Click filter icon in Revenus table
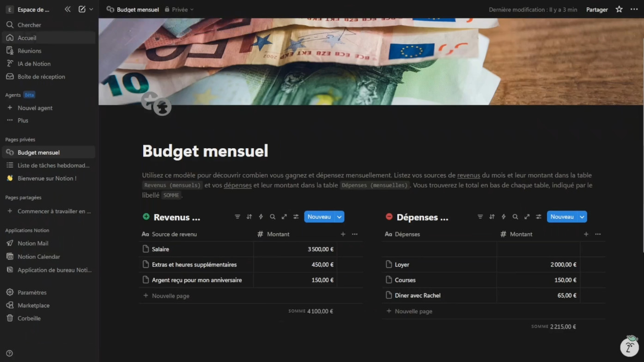The width and height of the screenshot is (644, 362). (237, 217)
